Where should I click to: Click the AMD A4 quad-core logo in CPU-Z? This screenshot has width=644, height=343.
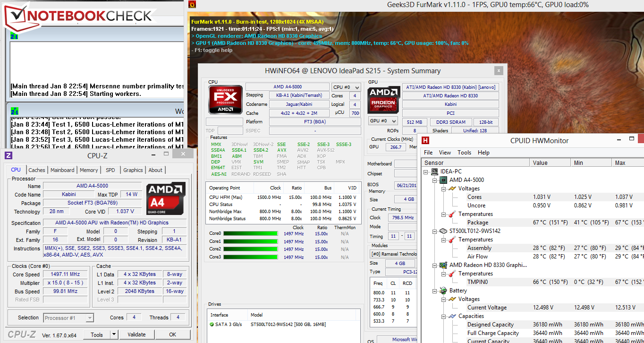165,199
